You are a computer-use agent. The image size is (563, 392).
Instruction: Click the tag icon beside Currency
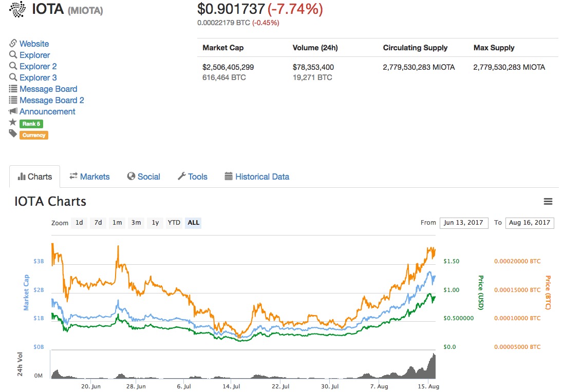pos(13,133)
